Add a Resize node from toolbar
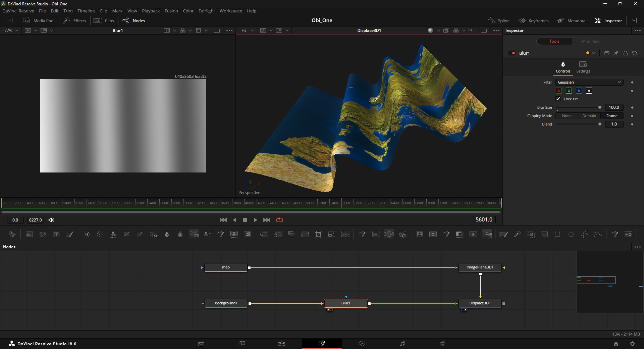 pos(331,234)
